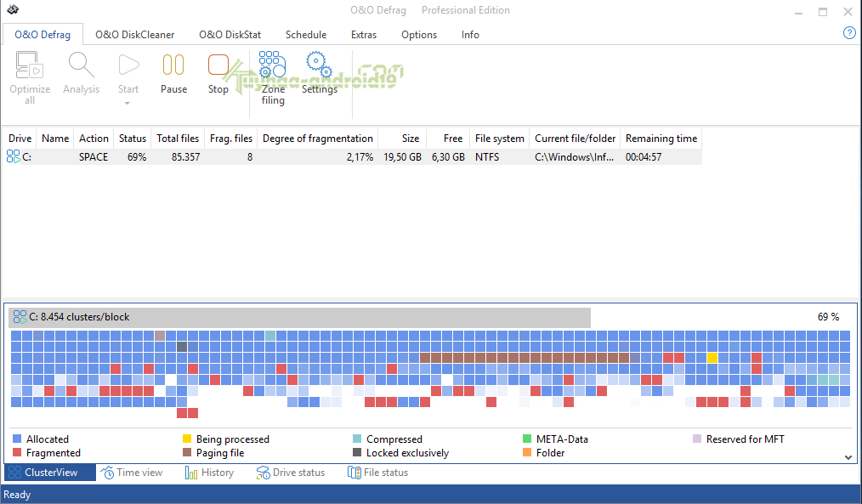Expand the legend with the chevron

848,457
